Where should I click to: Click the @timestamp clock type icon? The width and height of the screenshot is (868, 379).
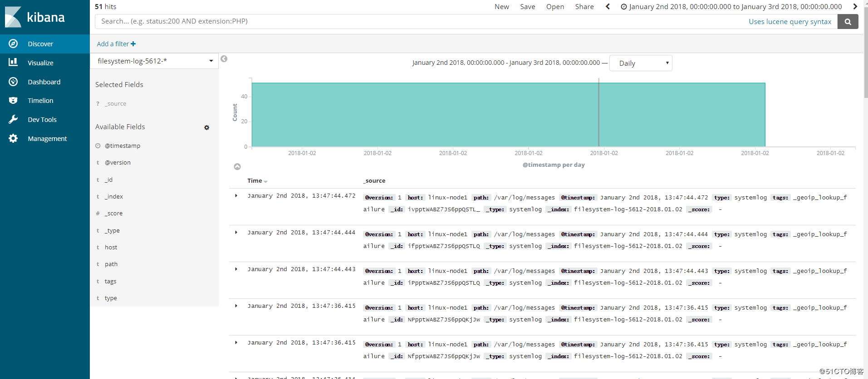pyautogui.click(x=98, y=146)
